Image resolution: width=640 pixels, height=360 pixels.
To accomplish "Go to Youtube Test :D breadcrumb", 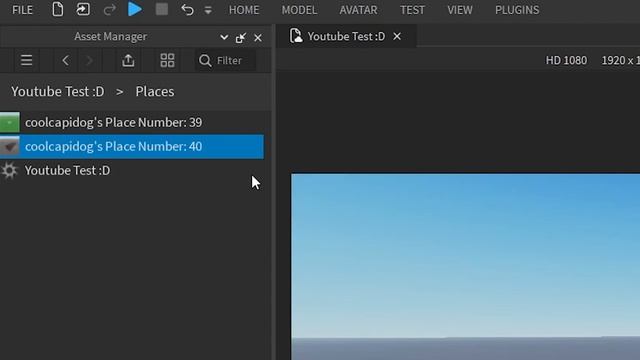I will coord(58,91).
